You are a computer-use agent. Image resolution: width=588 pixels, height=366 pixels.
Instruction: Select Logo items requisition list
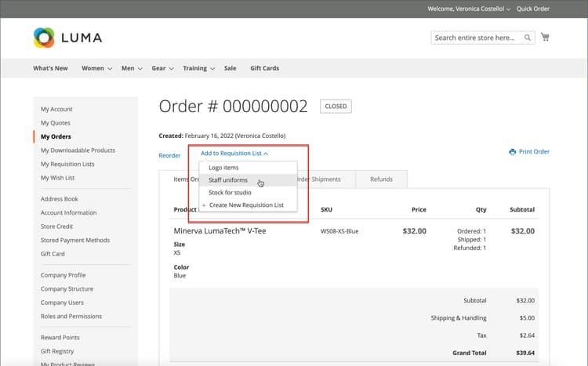pos(248,168)
